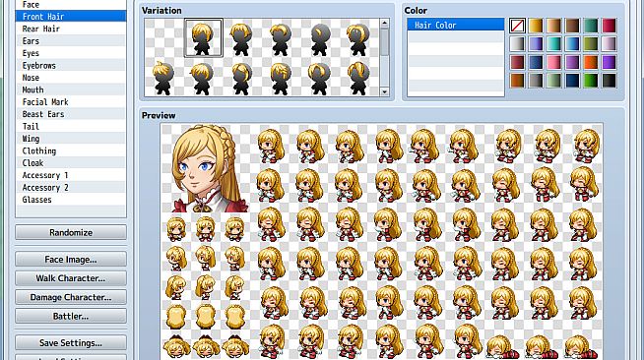Export via Walk Character... button

71,278
